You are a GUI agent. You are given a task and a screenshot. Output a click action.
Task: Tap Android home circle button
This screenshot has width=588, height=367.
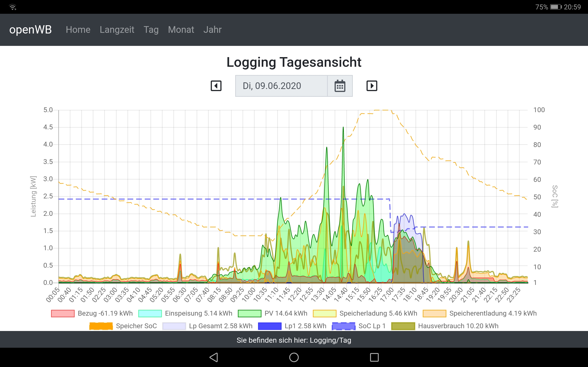point(294,357)
